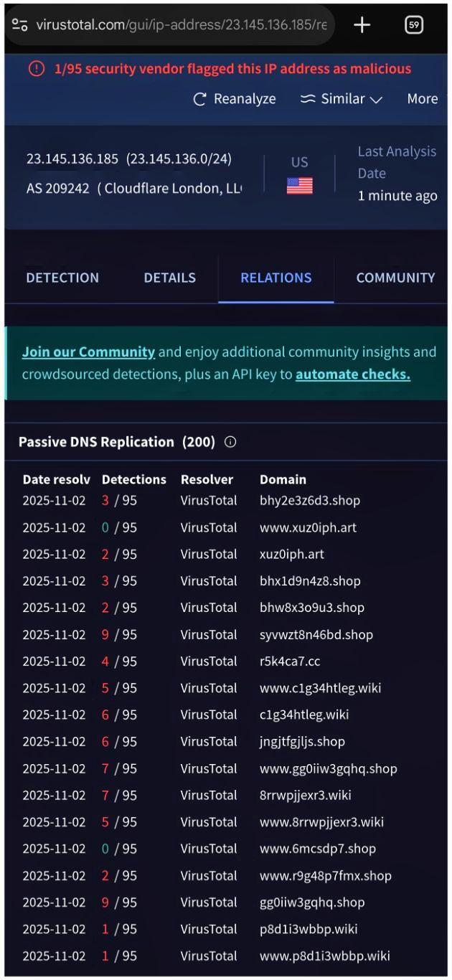Open domain syvwzt8n46bd.shop
Screen dimensions: 452x980
tap(316, 635)
